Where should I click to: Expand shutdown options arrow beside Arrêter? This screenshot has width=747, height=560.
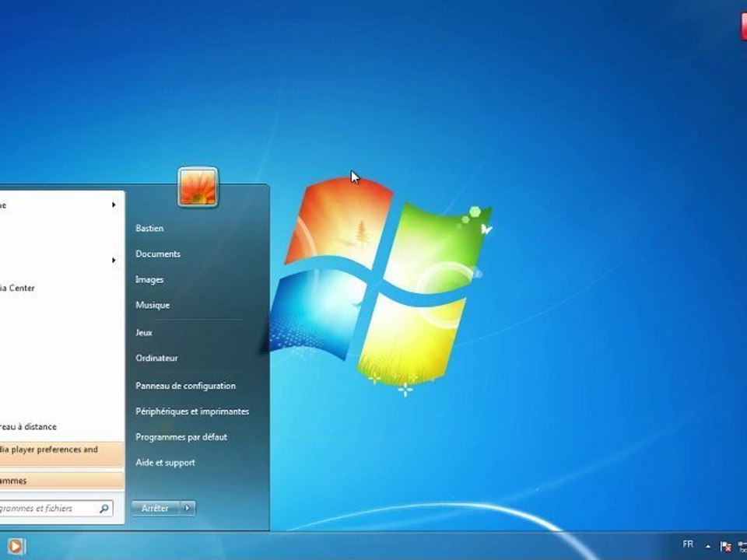pyautogui.click(x=188, y=508)
